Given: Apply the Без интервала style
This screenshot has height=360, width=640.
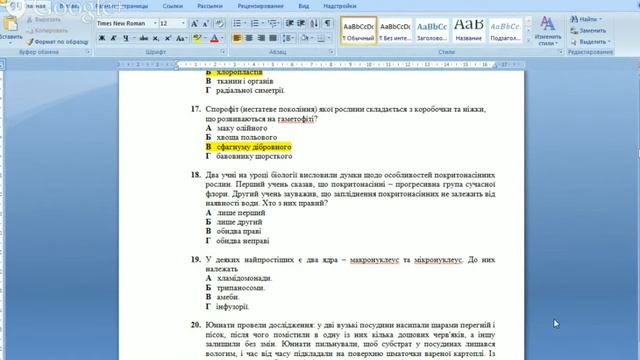Looking at the screenshot, I should pyautogui.click(x=395, y=30).
